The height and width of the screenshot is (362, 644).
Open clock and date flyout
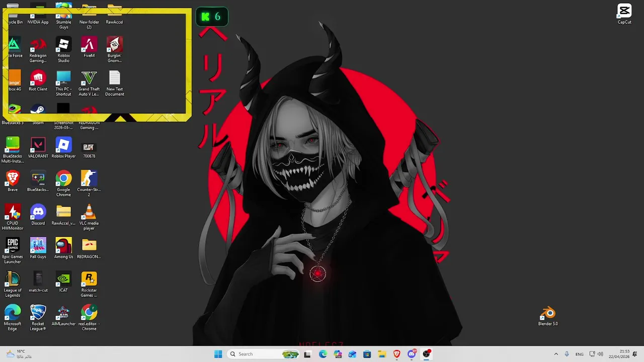619,354
